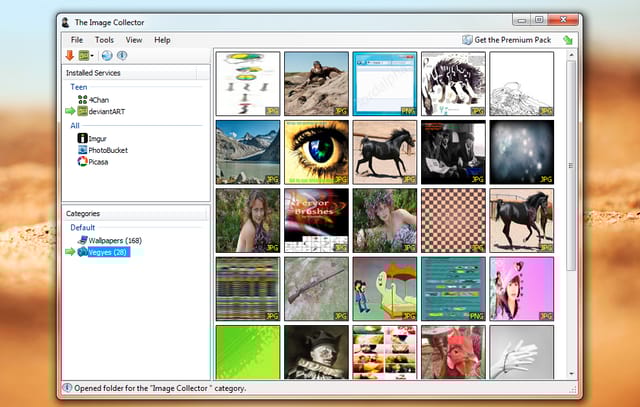Click the gallery scrollbar up arrow
Image resolution: width=640 pixels, height=407 pixels.
click(571, 55)
